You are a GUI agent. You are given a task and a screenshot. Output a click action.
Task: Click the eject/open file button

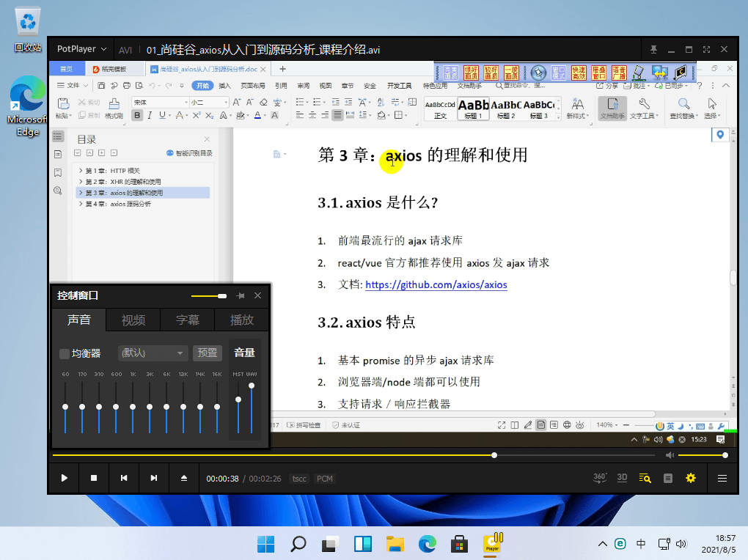[x=184, y=478]
